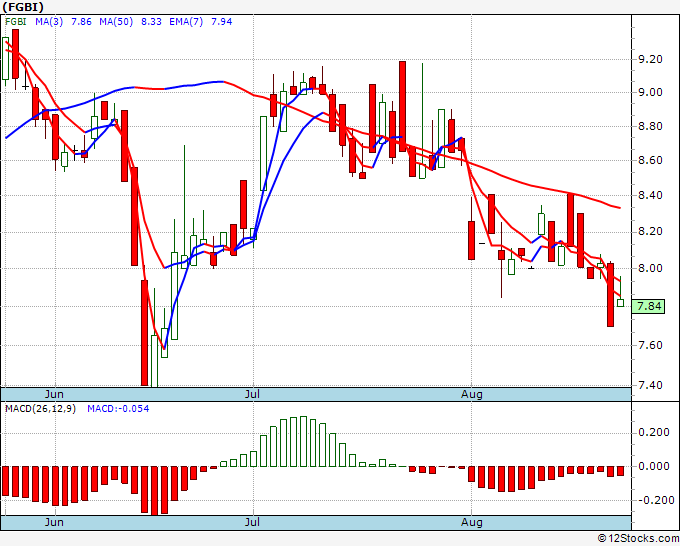Click the MACD(26,12,9) indicator label
This screenshot has height=546, width=680.
(40, 409)
